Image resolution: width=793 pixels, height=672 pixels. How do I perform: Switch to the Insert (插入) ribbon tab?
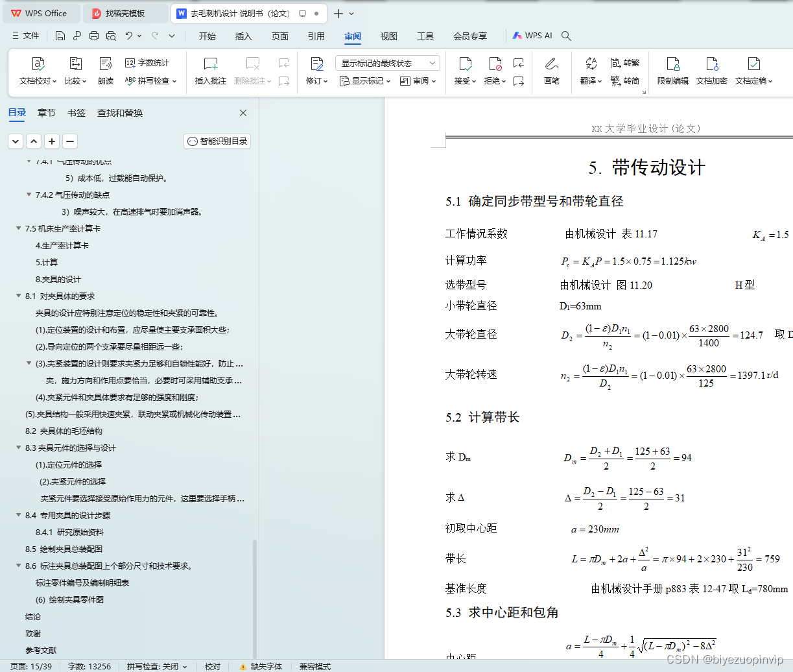[x=244, y=36]
